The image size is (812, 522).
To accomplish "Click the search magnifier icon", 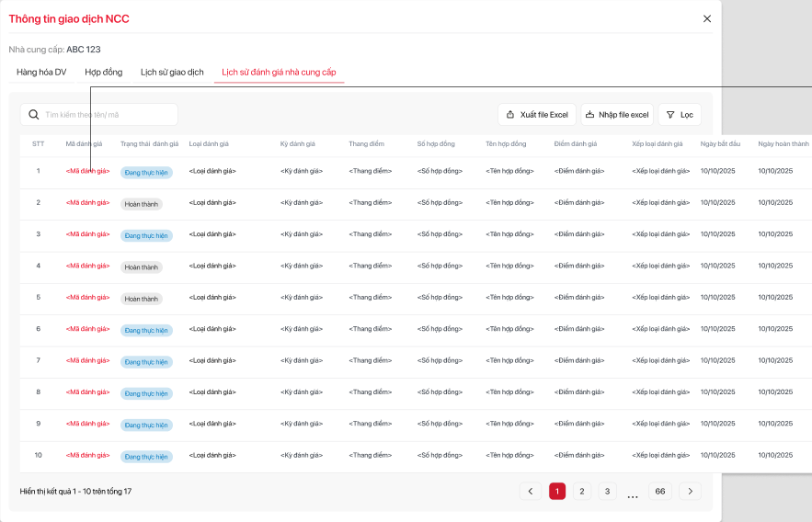I will pyautogui.click(x=34, y=115).
